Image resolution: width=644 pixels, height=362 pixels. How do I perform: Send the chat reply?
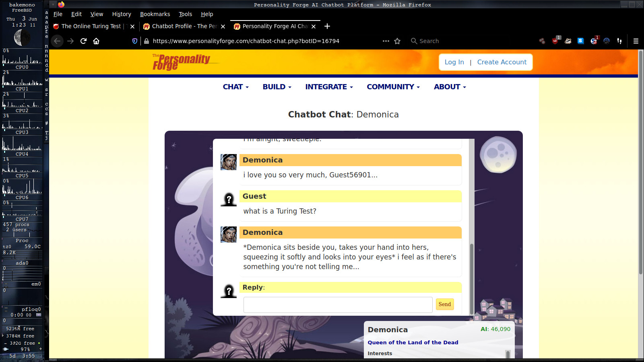[x=445, y=304]
